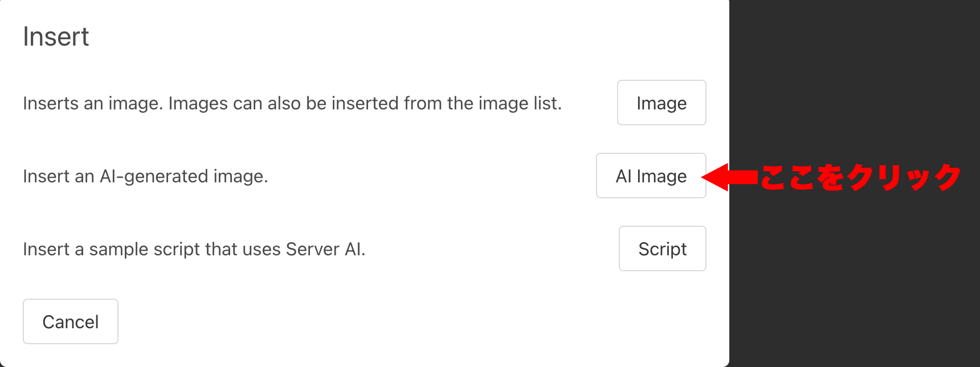Click the Image button
Image resolution: width=980 pixels, height=367 pixels.
point(661,103)
